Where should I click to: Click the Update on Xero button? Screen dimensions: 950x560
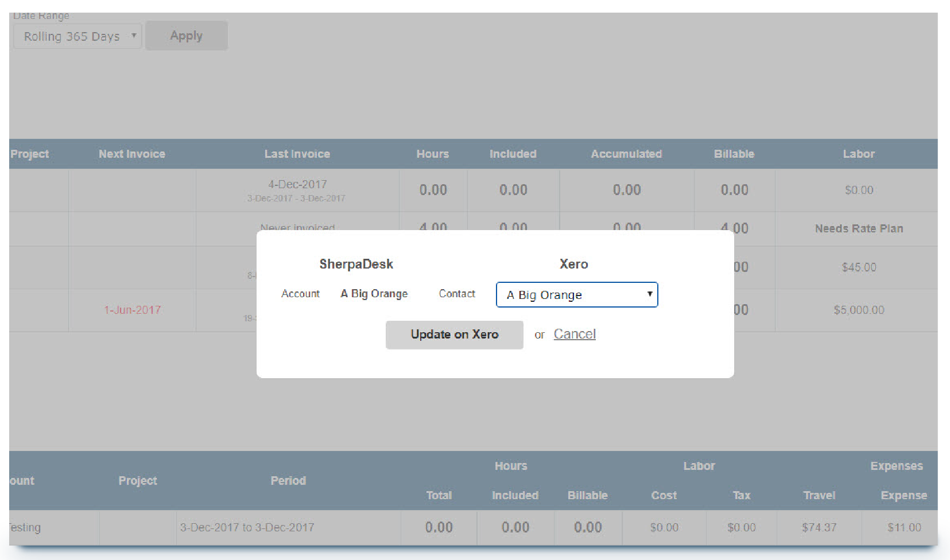click(455, 335)
